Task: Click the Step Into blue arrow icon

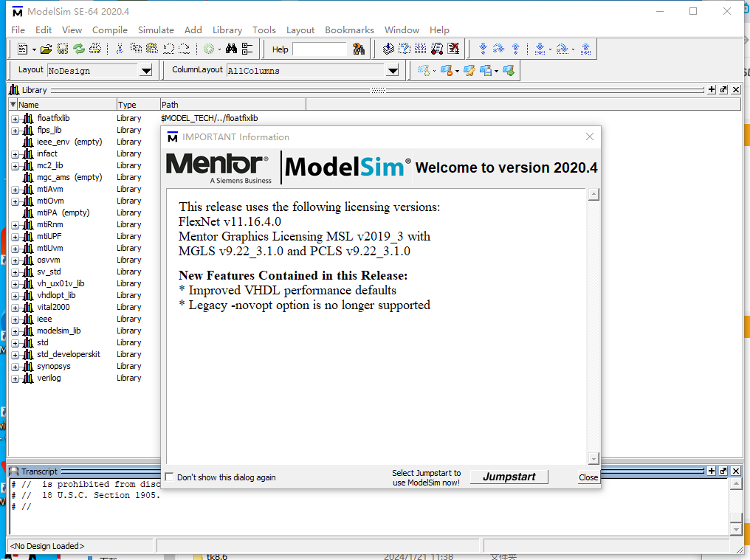Action: [x=483, y=49]
